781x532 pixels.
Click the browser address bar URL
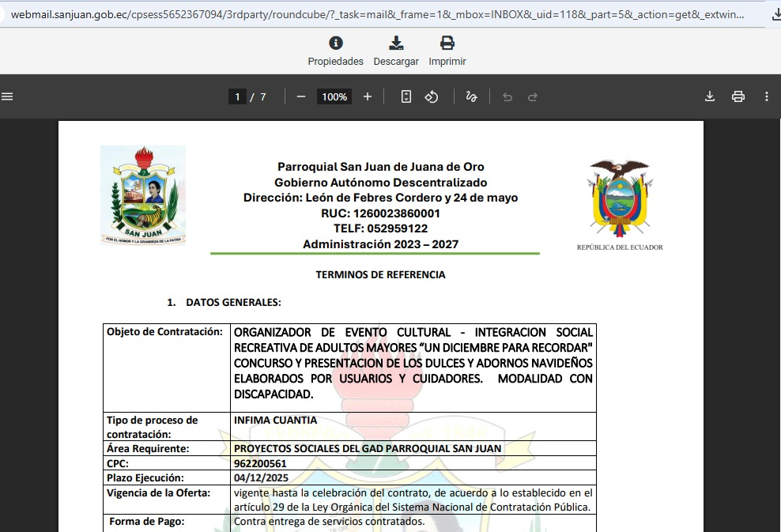pyautogui.click(x=379, y=14)
